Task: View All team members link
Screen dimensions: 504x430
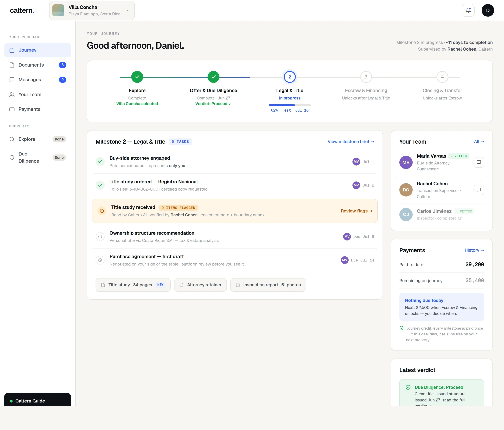Action: pyautogui.click(x=479, y=142)
